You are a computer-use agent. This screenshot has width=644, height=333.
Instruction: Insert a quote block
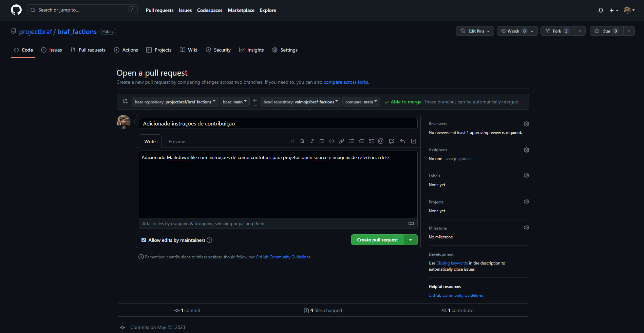pos(322,141)
